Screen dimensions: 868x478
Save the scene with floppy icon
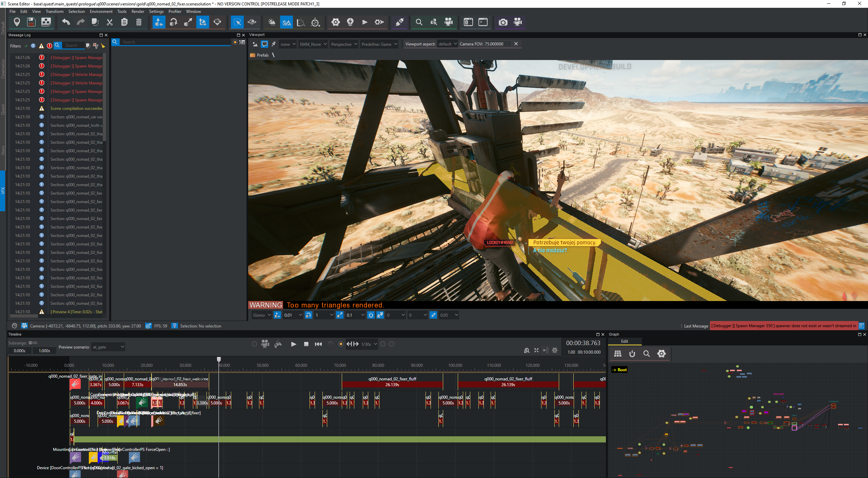coord(31,22)
